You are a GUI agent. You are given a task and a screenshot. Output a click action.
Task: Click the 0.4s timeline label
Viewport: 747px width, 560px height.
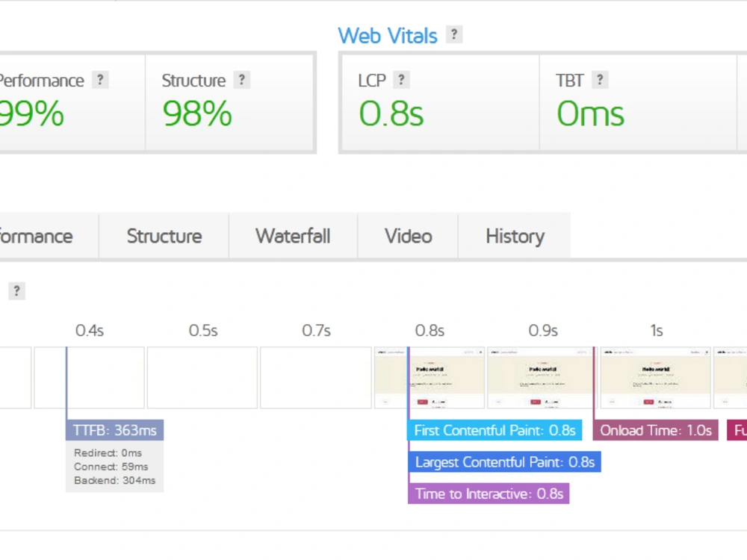click(90, 331)
